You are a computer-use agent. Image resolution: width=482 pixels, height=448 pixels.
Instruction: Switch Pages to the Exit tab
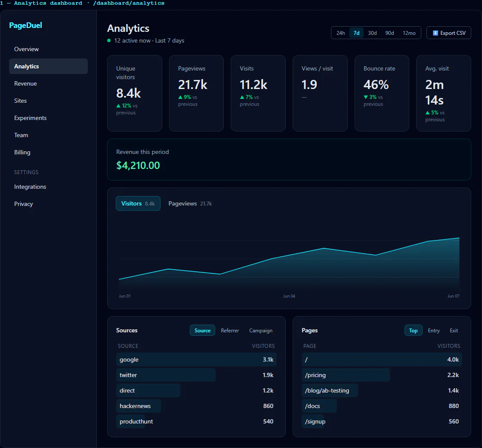pos(454,330)
